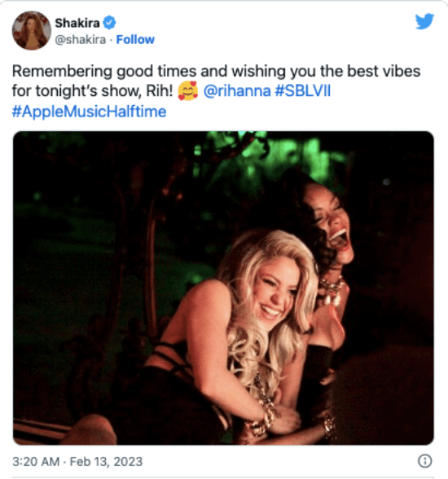Viewport: 448px width, 479px height.
Task: Open the #AppleMusicHalftime hashtag
Action: tap(89, 112)
